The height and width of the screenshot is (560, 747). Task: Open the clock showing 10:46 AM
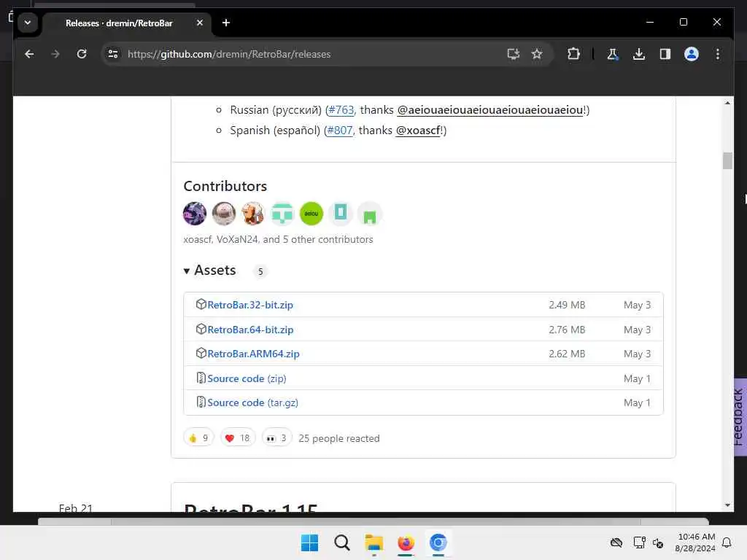click(x=695, y=542)
